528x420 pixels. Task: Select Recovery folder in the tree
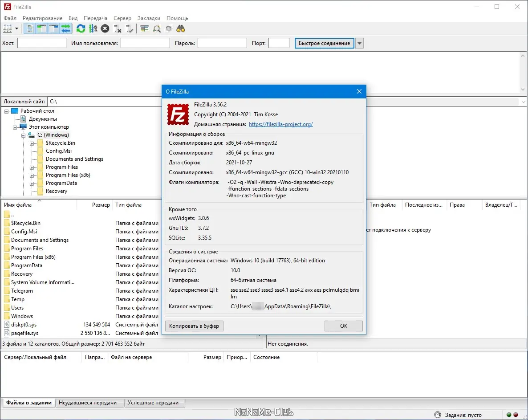56,191
